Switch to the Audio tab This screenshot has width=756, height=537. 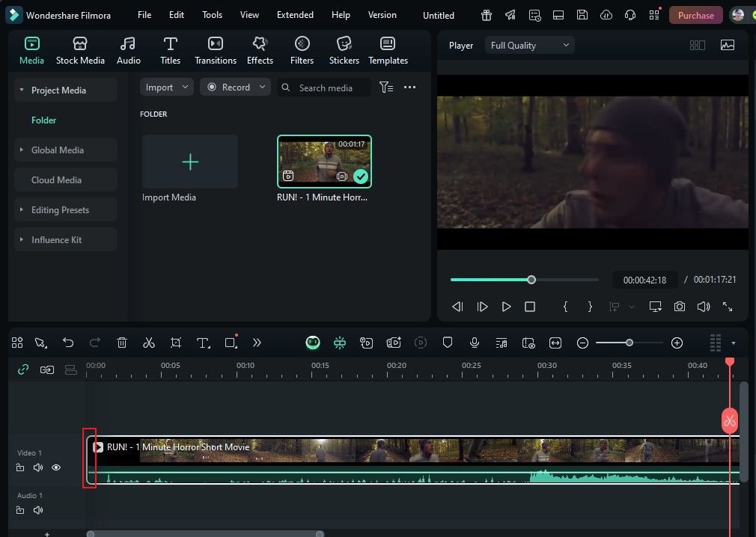(x=128, y=50)
